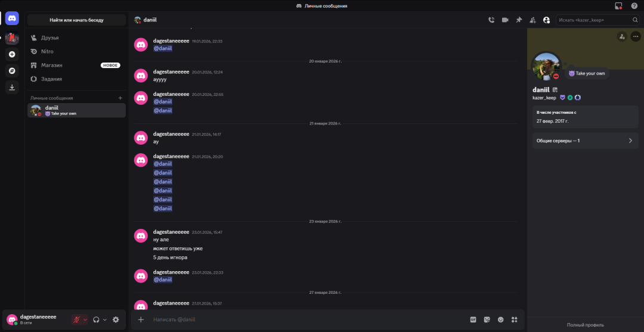Hide the user profile panel
The height and width of the screenshot is (332, 644).
[546, 20]
